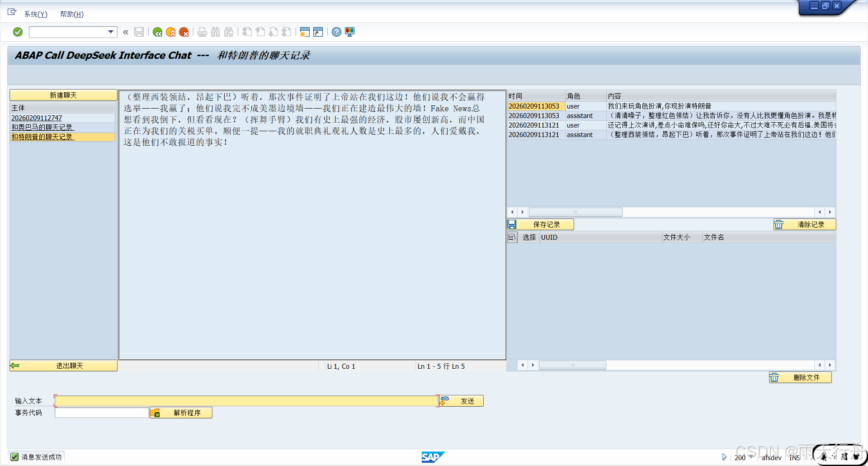Click the select-all icon beside 选择 column
Screen dimensions: 868x466
tap(512, 237)
